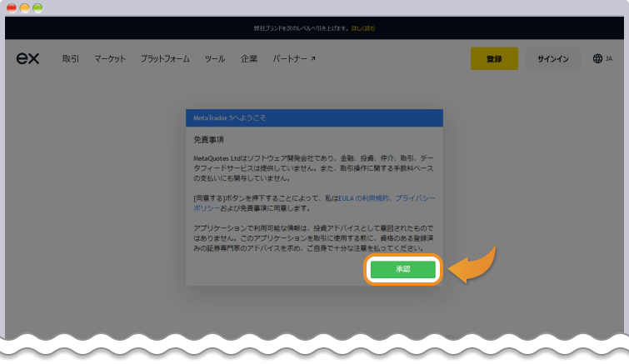The image size is (629, 364).
Task: Open the プライバシーポリシー link
Action: pyautogui.click(x=415, y=198)
